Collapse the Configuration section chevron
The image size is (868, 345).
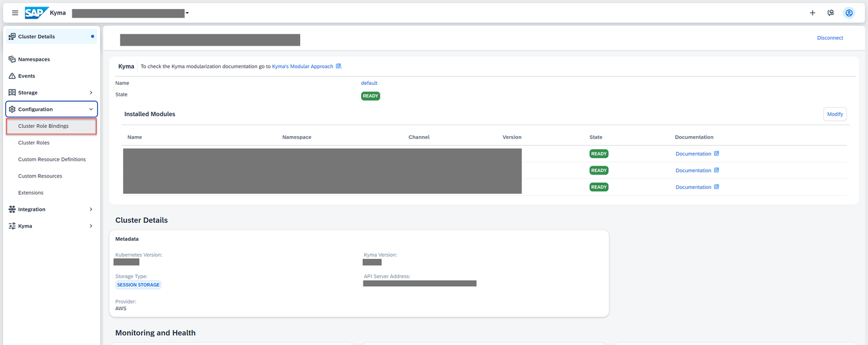(91, 109)
